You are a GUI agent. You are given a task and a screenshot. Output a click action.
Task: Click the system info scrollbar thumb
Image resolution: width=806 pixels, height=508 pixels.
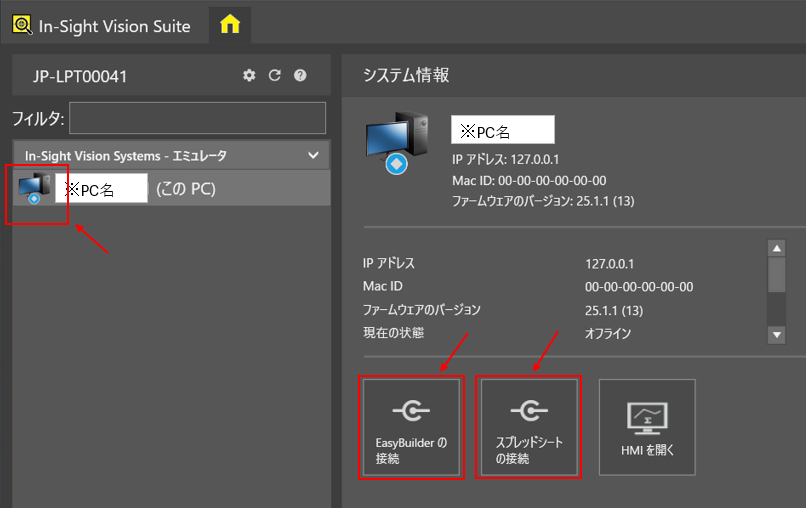pos(777,275)
